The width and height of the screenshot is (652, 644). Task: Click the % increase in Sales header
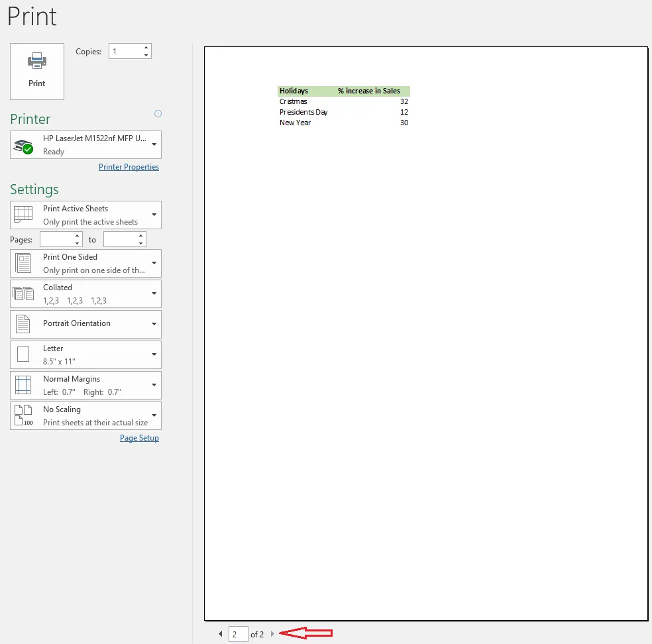click(x=369, y=91)
